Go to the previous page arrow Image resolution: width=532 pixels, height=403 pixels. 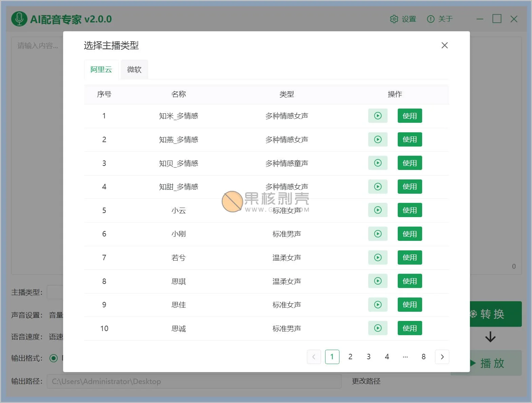click(x=314, y=357)
